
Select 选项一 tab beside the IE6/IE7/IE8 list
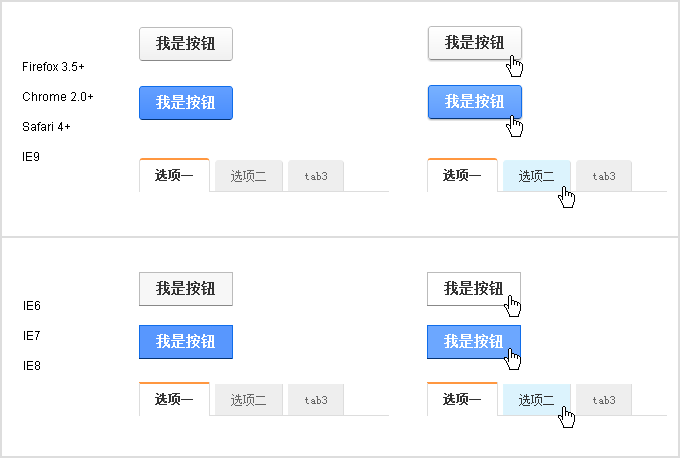coord(174,400)
